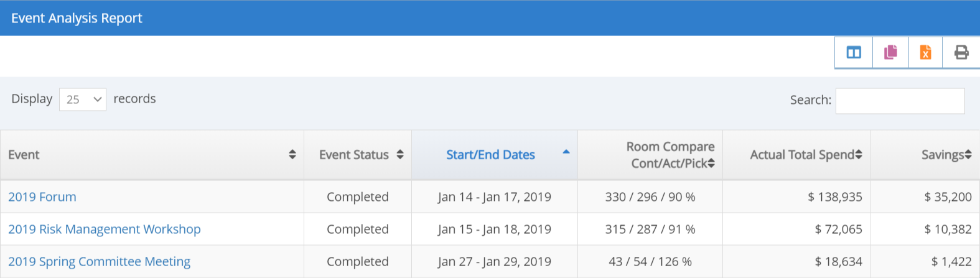Click the Event Analysis Report title
This screenshot has height=278, width=980.
tap(77, 18)
